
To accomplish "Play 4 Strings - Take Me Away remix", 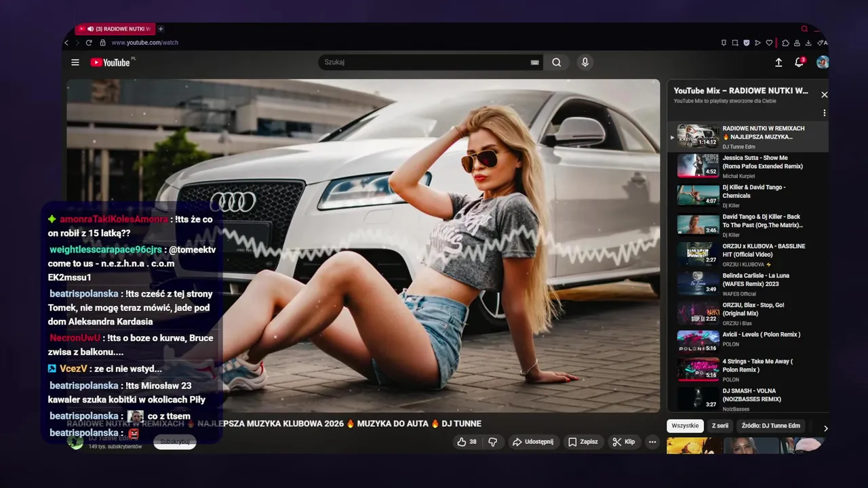I will tap(748, 370).
